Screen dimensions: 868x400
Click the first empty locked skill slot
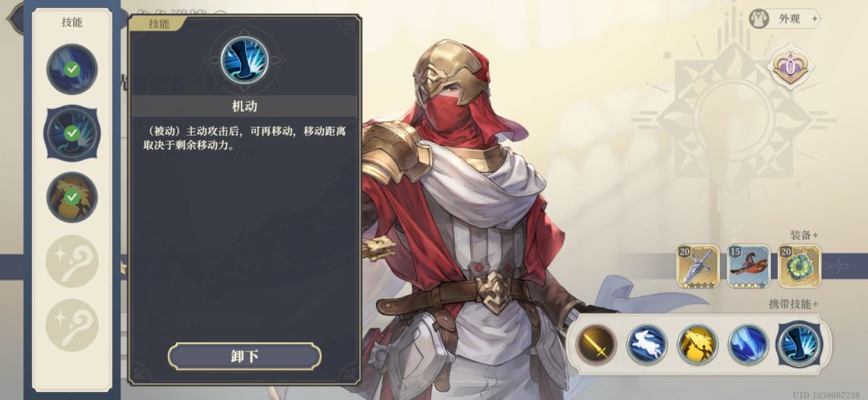[x=72, y=261]
